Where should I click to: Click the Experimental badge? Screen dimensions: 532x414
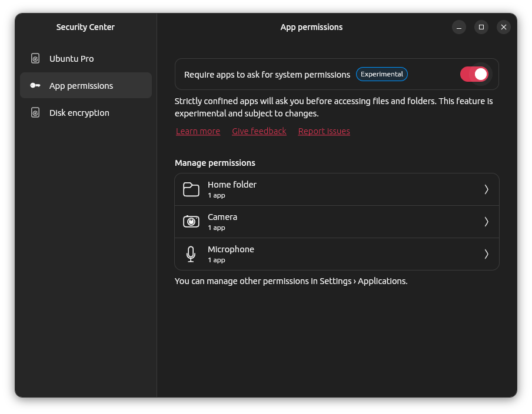pos(381,74)
